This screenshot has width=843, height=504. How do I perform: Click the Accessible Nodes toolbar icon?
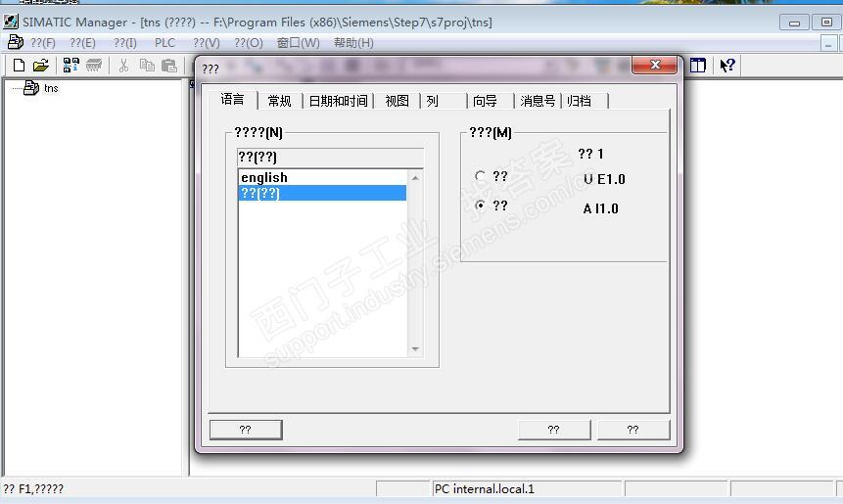(x=70, y=66)
